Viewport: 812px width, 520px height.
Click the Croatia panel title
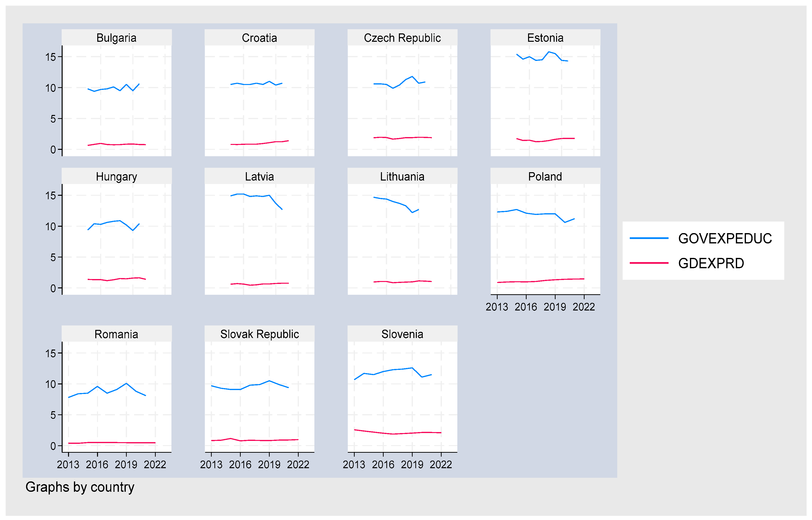(259, 38)
